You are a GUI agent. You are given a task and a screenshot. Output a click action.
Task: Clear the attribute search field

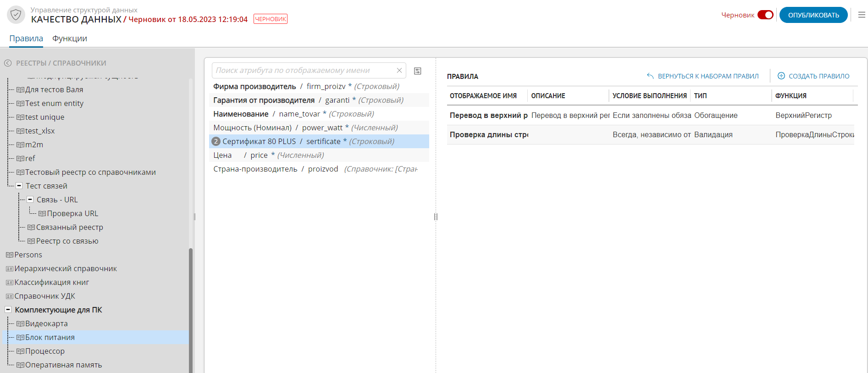399,70
